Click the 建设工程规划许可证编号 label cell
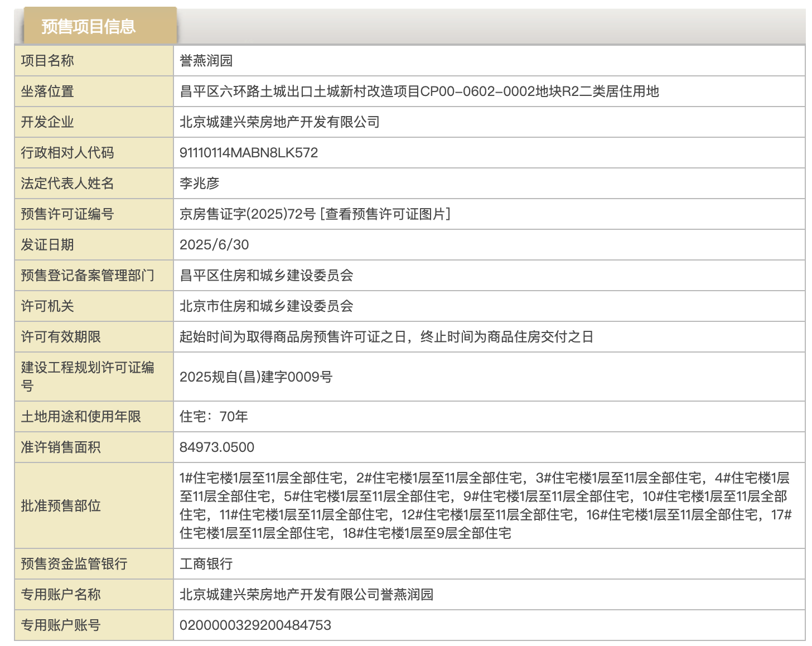 (x=88, y=377)
